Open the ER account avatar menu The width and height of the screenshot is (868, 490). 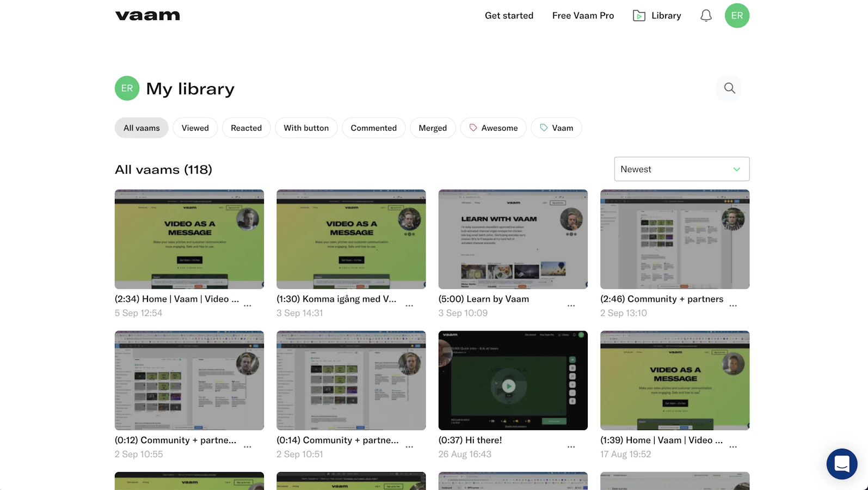click(737, 15)
